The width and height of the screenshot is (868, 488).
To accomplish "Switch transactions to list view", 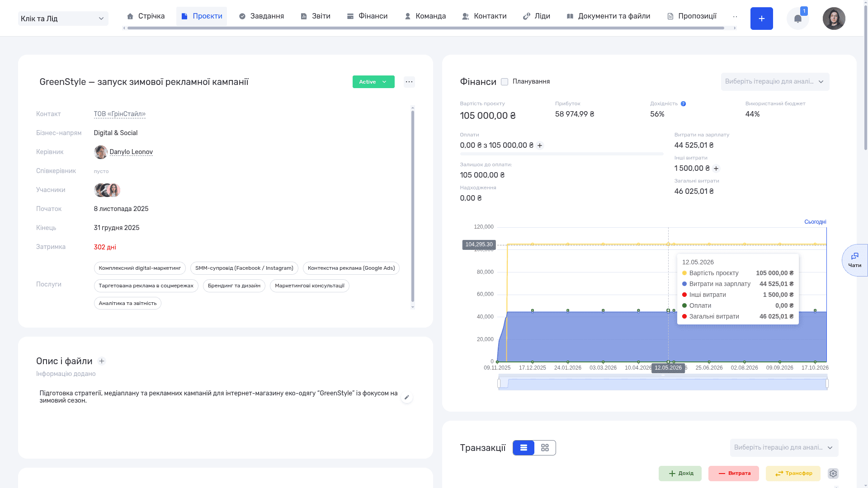I will click(x=524, y=448).
